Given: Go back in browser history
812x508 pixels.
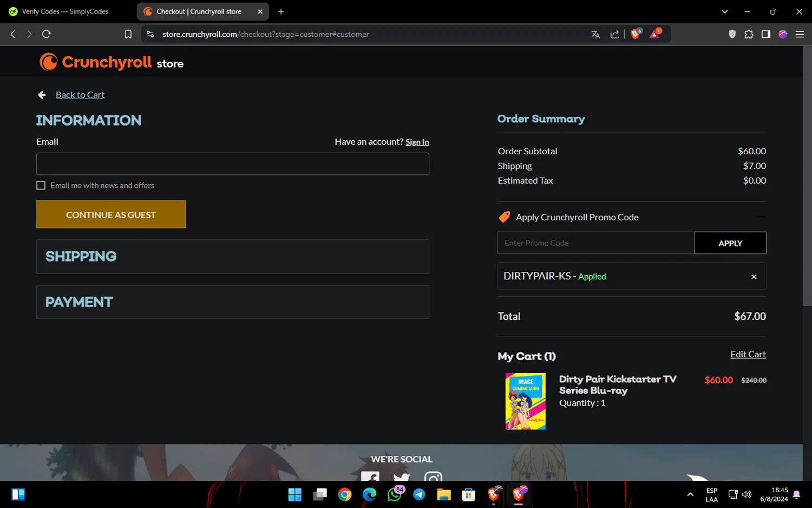Looking at the screenshot, I should (x=13, y=34).
